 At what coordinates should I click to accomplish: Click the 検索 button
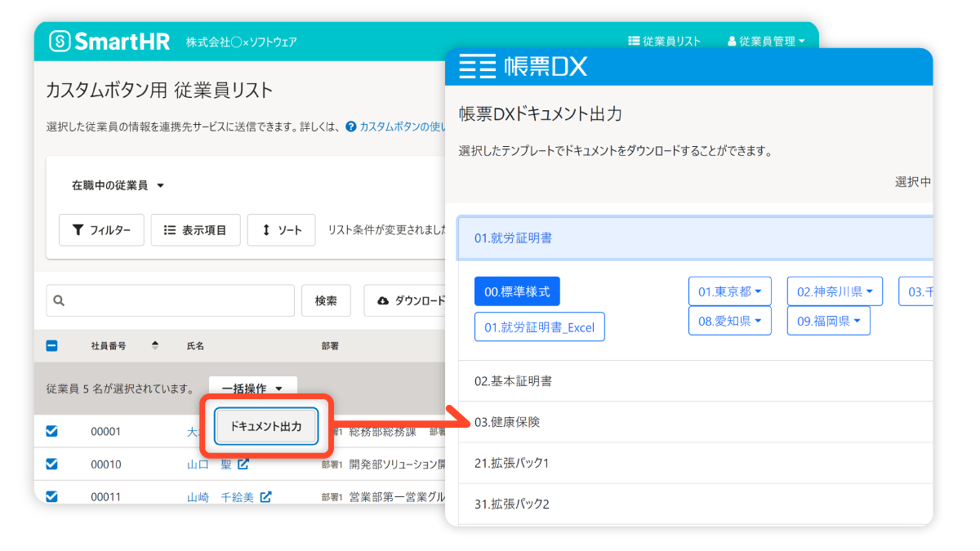[326, 300]
